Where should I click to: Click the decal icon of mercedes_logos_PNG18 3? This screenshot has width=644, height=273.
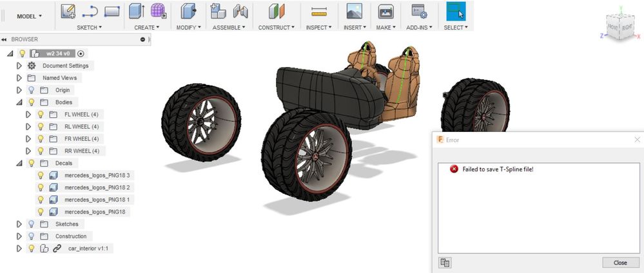pos(53,175)
